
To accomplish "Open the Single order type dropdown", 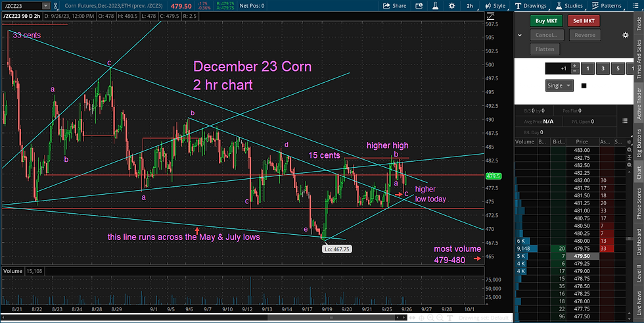I will [559, 86].
